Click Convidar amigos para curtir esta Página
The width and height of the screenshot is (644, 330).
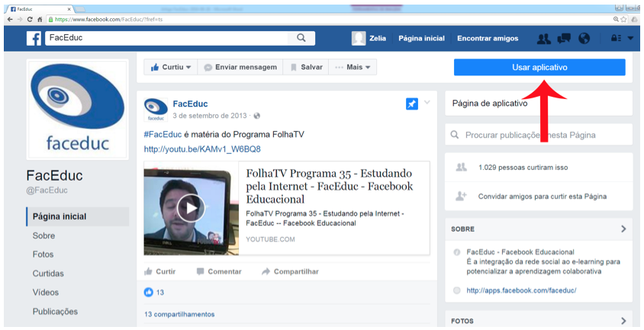pos(543,197)
